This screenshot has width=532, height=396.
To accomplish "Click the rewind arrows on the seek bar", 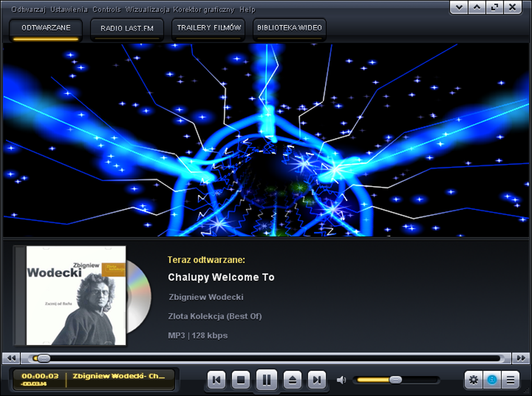I will (x=11, y=358).
